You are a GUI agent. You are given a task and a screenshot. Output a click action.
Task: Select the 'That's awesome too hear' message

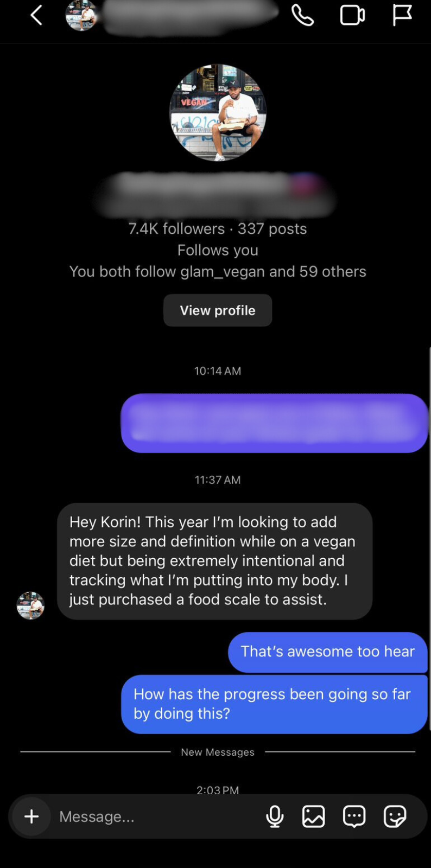(327, 652)
